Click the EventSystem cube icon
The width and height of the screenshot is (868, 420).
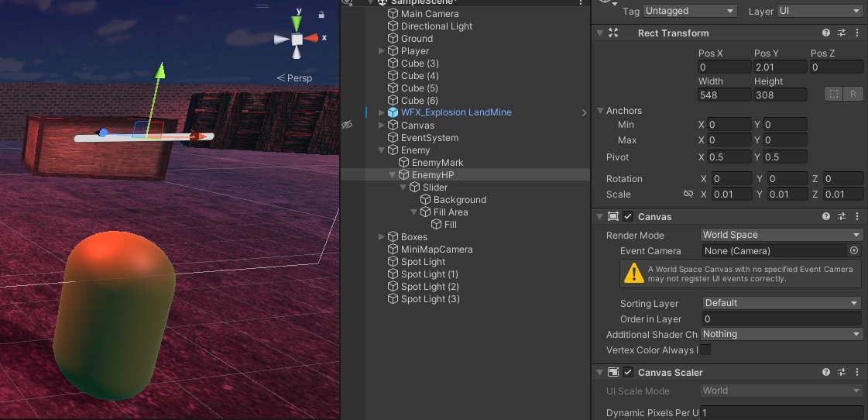(393, 137)
